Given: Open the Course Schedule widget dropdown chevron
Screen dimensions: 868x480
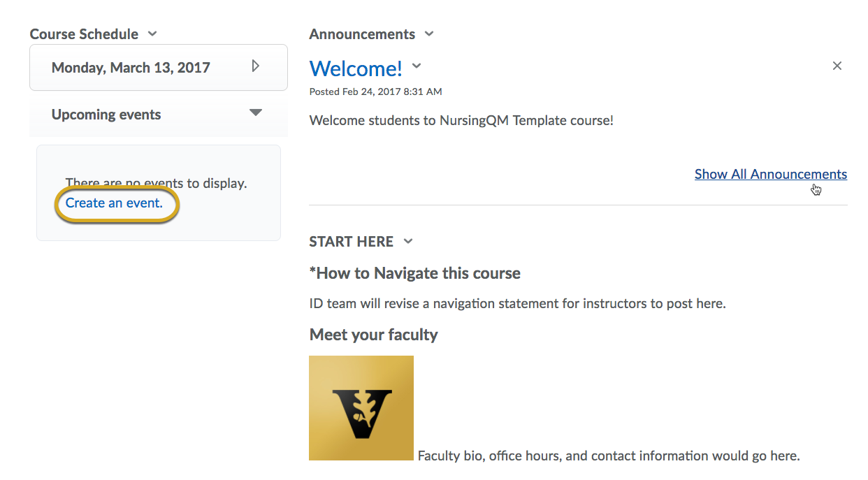Looking at the screenshot, I should pyautogui.click(x=153, y=34).
